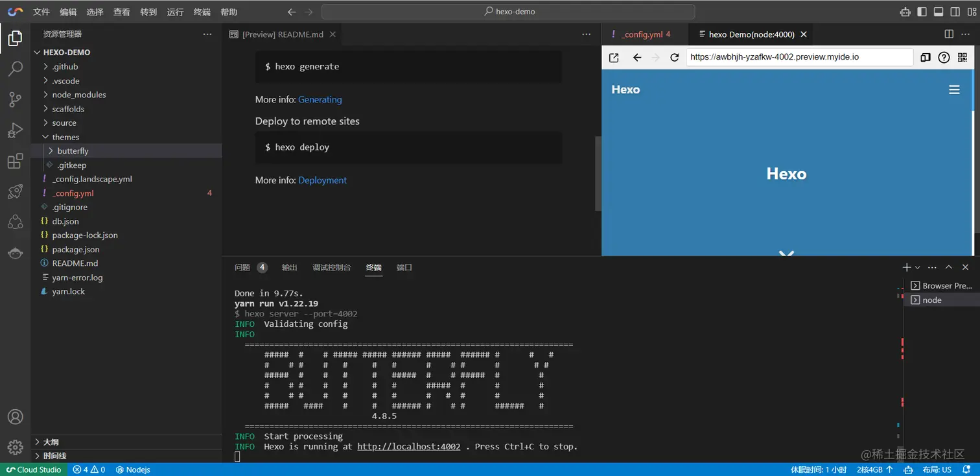
Task: Toggle the primary sidebar visibility
Action: point(922,12)
